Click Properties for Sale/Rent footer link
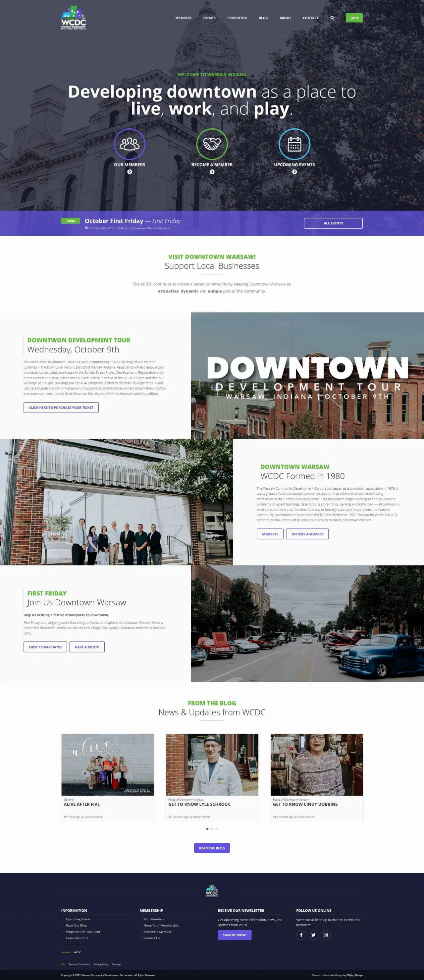The image size is (424, 980). (x=83, y=932)
